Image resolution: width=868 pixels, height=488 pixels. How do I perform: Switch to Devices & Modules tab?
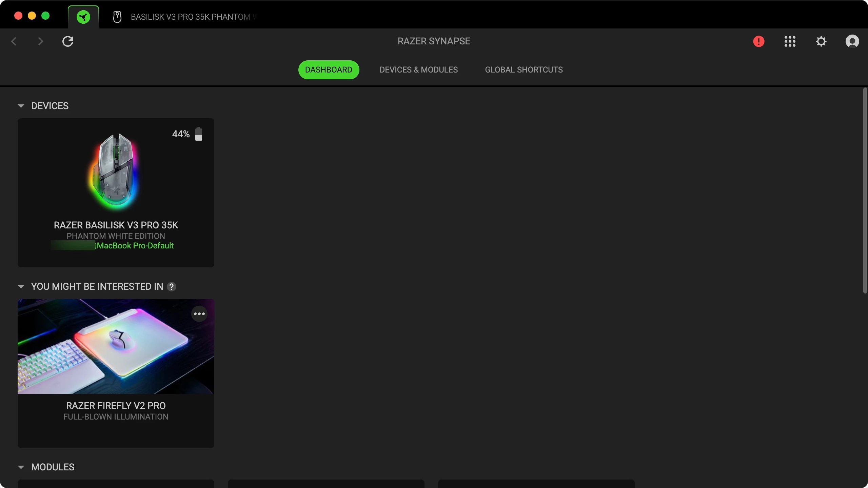418,70
